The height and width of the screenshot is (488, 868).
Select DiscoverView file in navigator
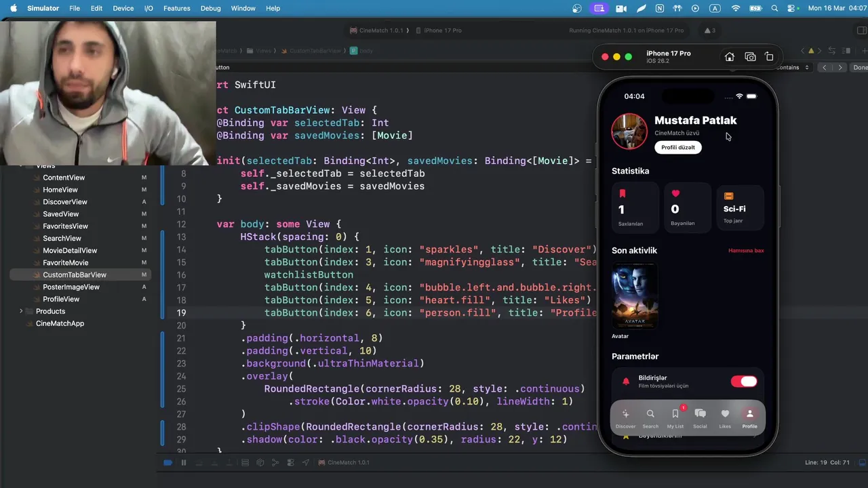65,202
